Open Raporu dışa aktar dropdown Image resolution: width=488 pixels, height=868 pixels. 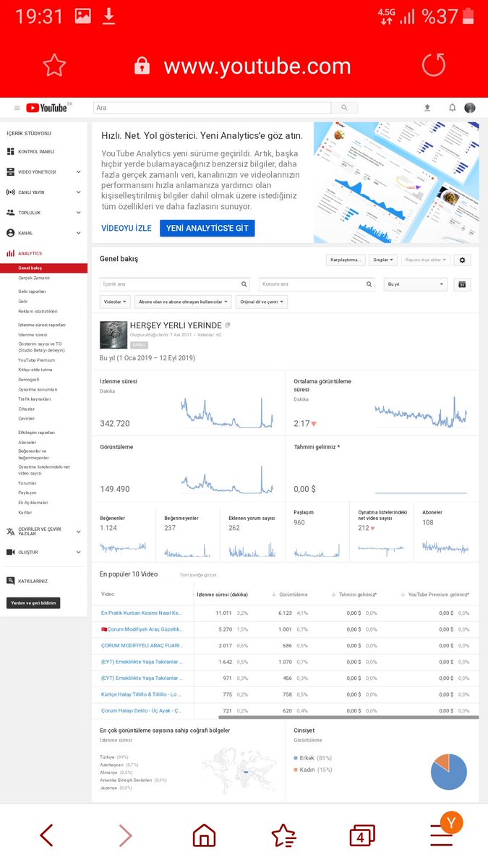tap(425, 260)
